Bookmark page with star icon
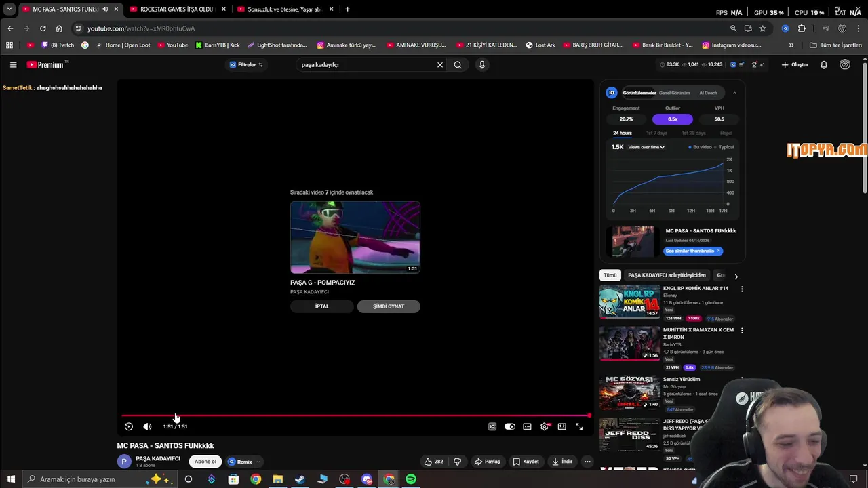This screenshot has width=868, height=488. (763, 28)
